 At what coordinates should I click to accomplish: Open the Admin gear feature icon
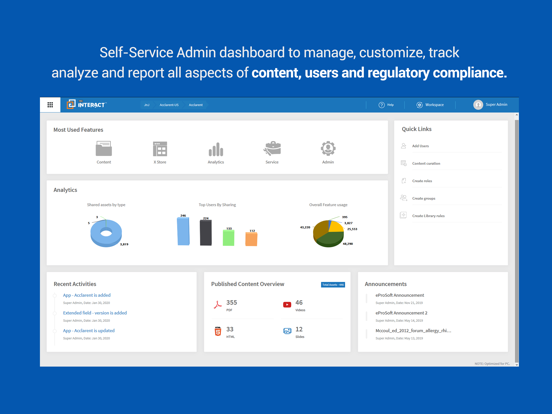click(x=328, y=148)
